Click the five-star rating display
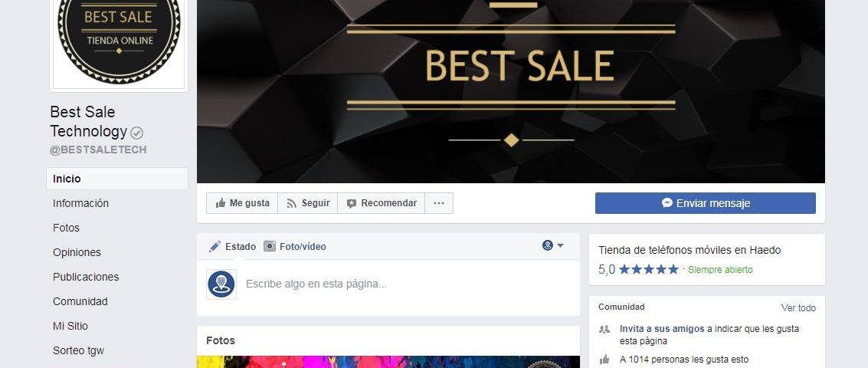This screenshot has height=368, width=868. coord(648,270)
